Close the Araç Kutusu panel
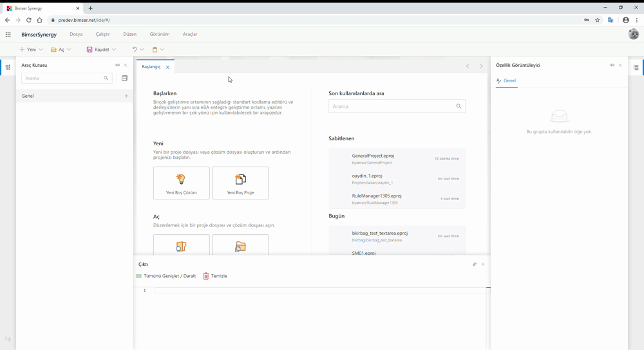The image size is (644, 350). (x=126, y=65)
